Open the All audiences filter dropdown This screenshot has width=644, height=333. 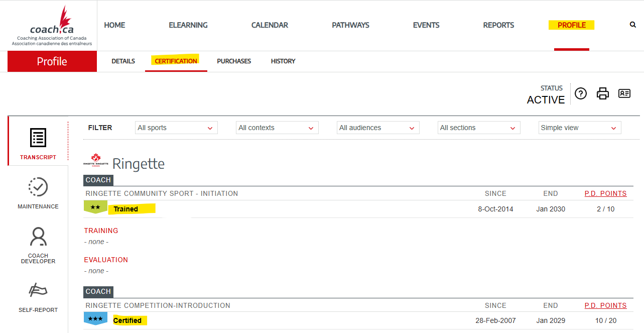coord(378,128)
